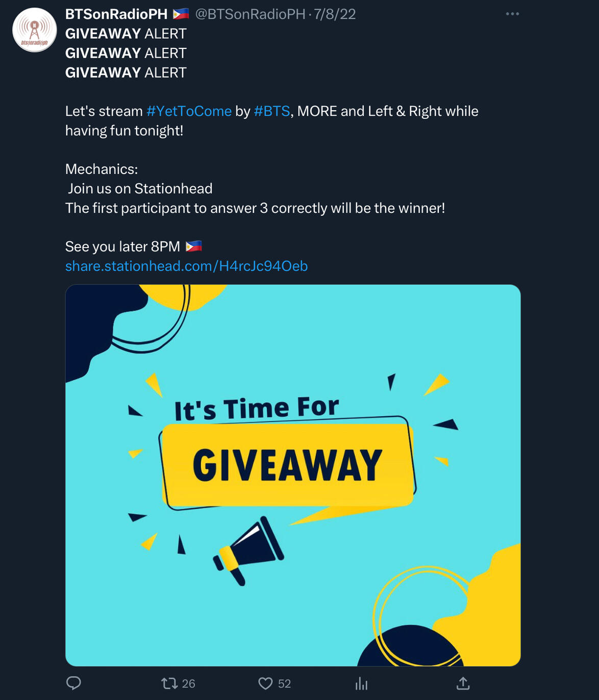Follow the #BTS hashtag link
Viewport: 599px width, 700px height.
pos(272,111)
